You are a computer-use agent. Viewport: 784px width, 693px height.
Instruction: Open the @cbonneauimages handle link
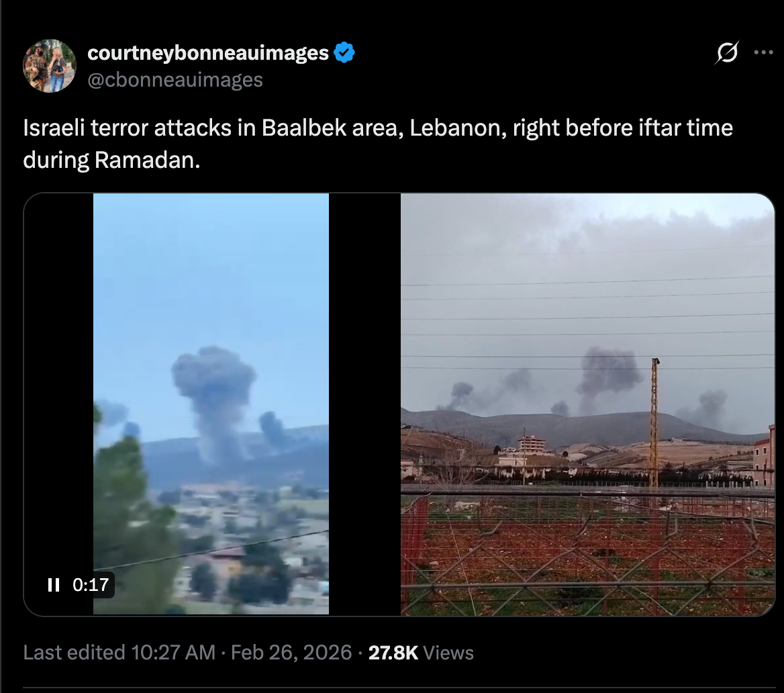coord(175,80)
